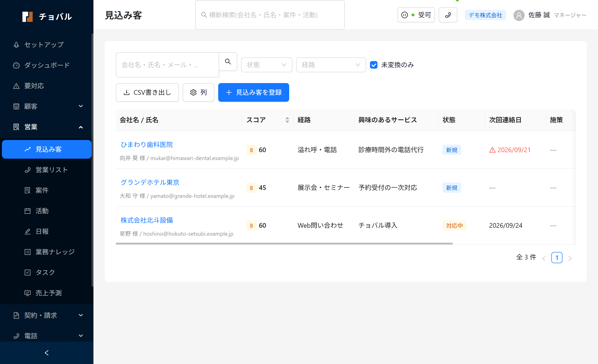Click the search magnifier button beside lead filter

click(228, 62)
